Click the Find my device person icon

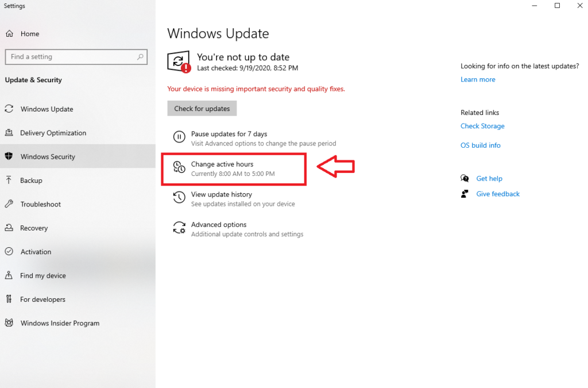click(9, 275)
